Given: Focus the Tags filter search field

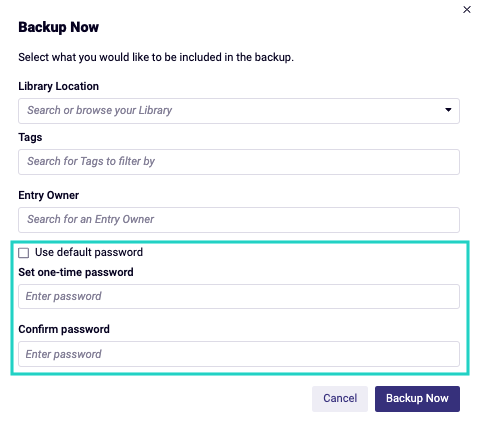Looking at the screenshot, I should (x=239, y=162).
